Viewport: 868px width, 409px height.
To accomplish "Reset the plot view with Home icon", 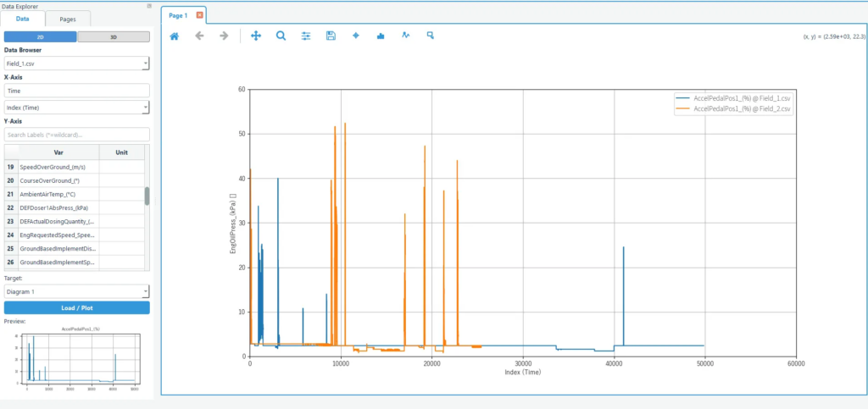I will pos(175,36).
